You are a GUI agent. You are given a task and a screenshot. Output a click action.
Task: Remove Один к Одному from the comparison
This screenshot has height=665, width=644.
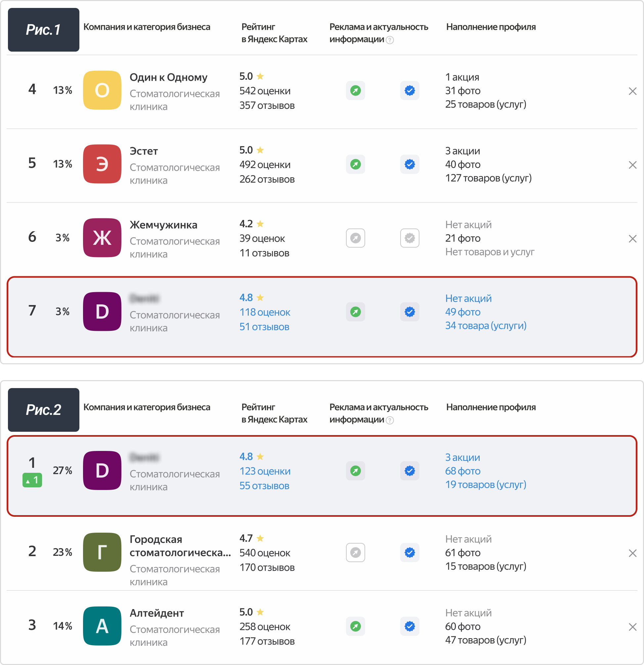tap(632, 91)
